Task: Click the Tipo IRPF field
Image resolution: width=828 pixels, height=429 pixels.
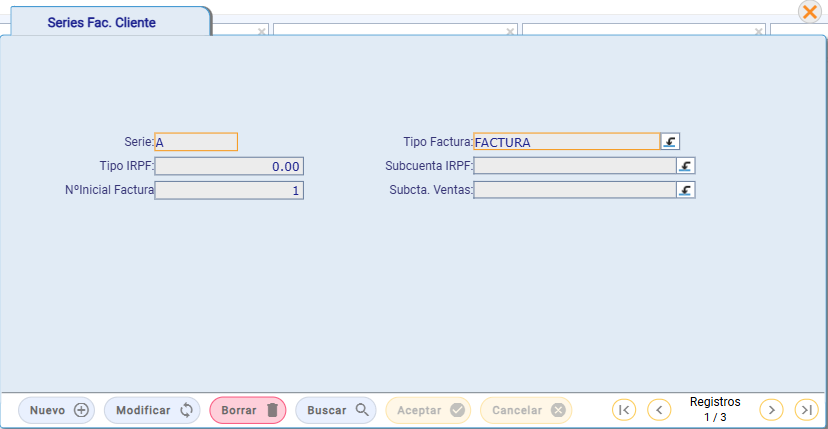Action: [229, 166]
